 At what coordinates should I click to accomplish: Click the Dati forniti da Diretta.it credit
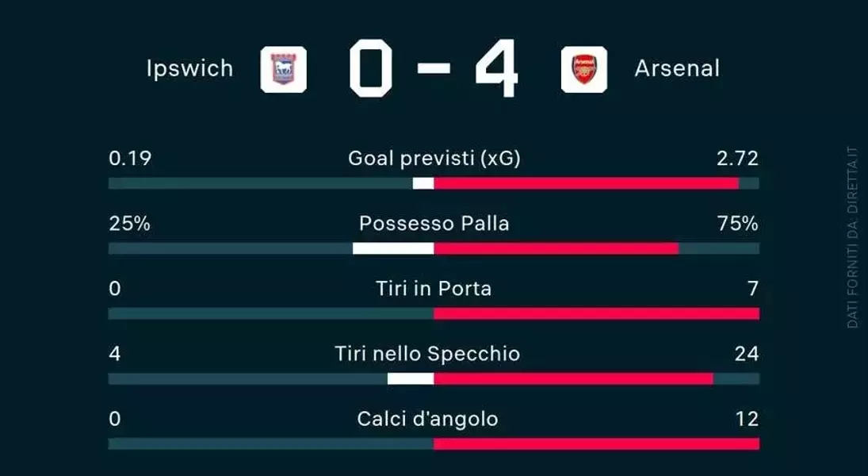coord(852,237)
